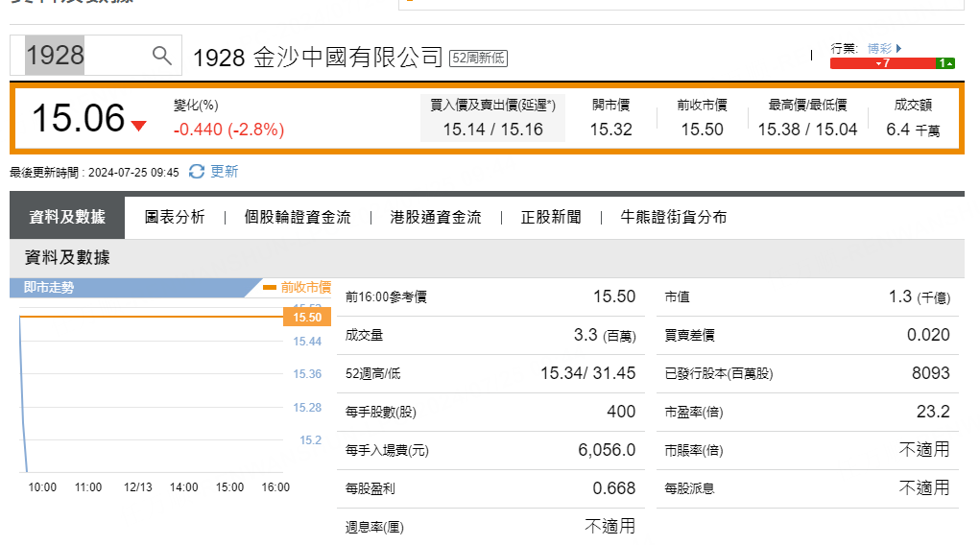Viewport: 980px width, 545px height.
Task: Open the 博彩 industry link
Action: point(879,48)
